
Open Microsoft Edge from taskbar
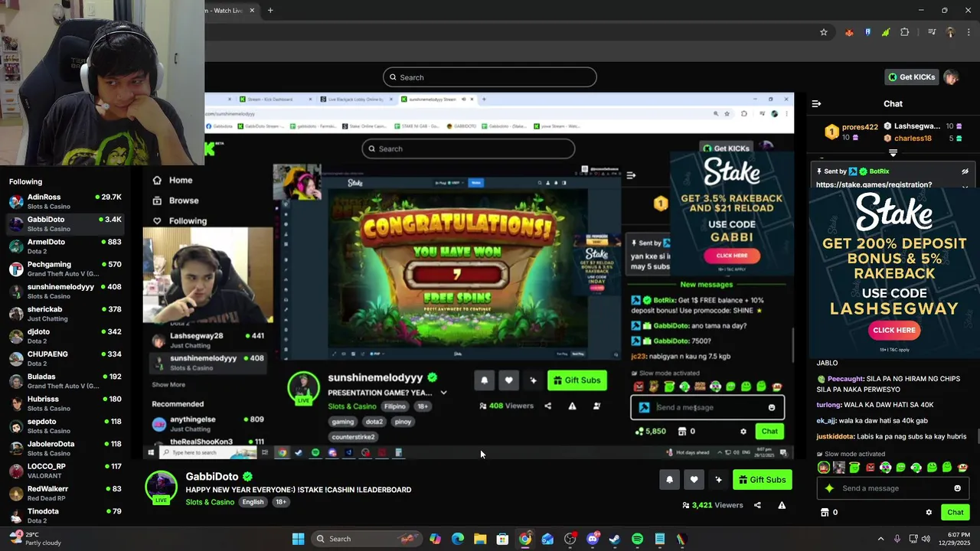pyautogui.click(x=458, y=539)
